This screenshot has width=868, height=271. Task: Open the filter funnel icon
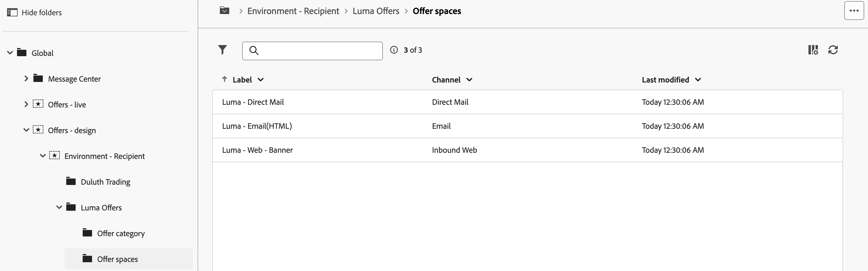222,50
